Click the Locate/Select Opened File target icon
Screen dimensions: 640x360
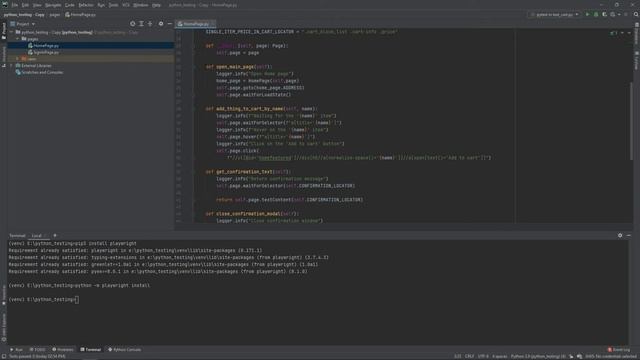pyautogui.click(x=132, y=24)
